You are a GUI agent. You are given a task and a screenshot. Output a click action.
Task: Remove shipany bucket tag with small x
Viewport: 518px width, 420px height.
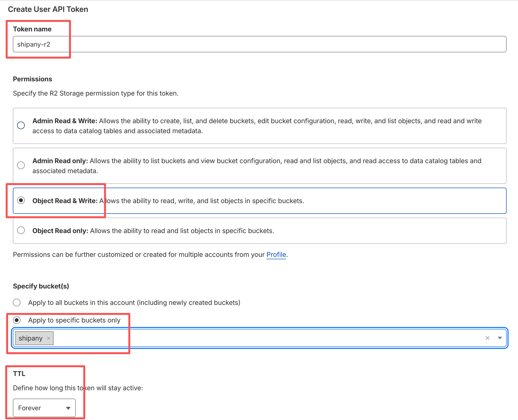pos(48,338)
